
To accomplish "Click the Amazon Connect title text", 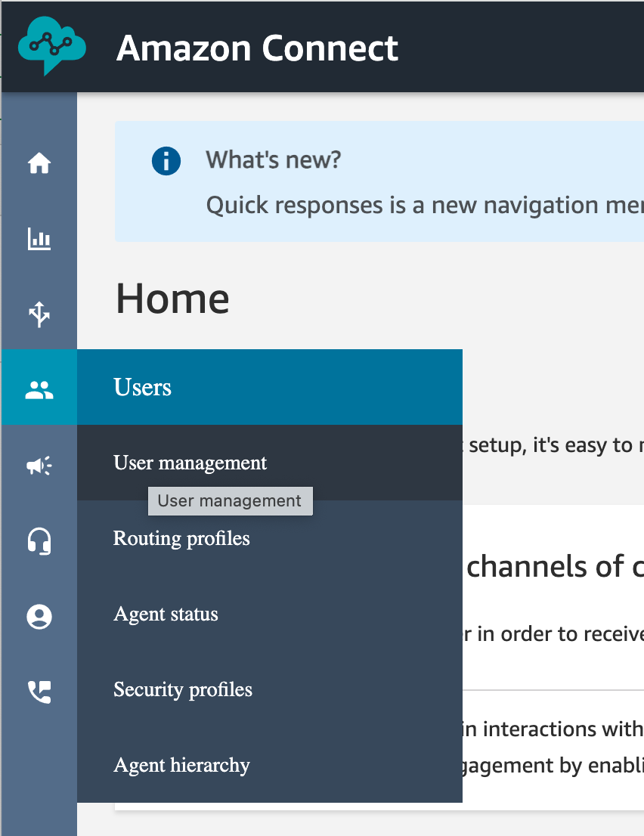I will click(x=258, y=48).
